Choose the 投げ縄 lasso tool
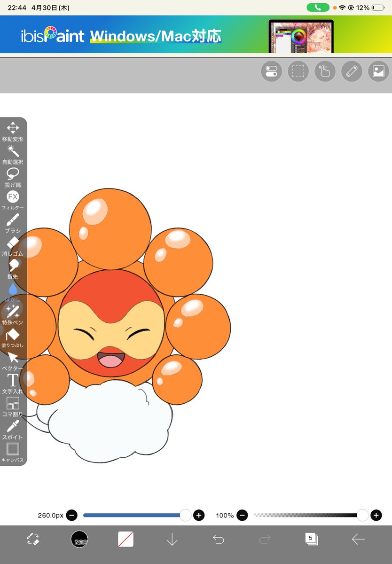 pyautogui.click(x=13, y=177)
